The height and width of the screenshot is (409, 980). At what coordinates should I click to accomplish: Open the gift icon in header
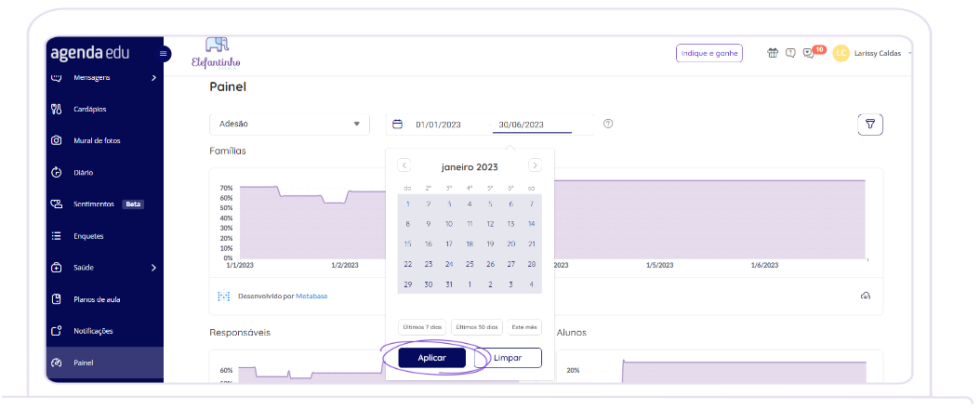(772, 53)
